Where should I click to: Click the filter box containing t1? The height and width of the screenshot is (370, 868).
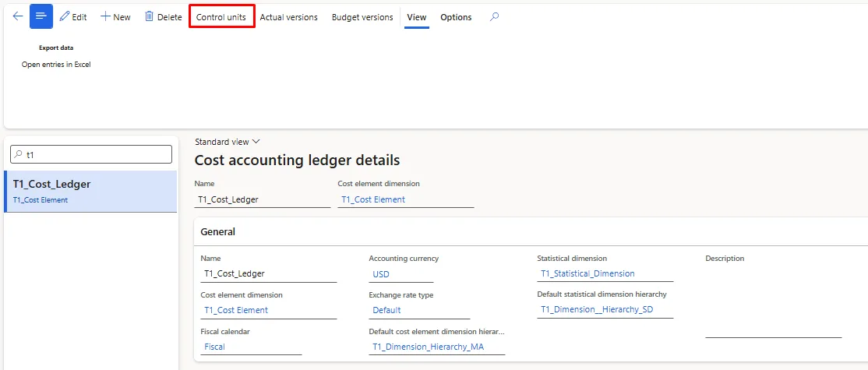point(91,155)
